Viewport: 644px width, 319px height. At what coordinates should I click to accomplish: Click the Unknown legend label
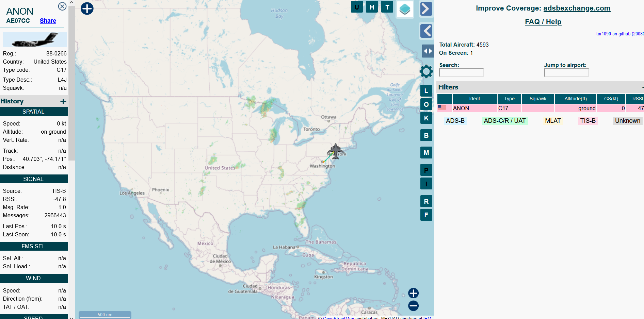[x=627, y=121]
